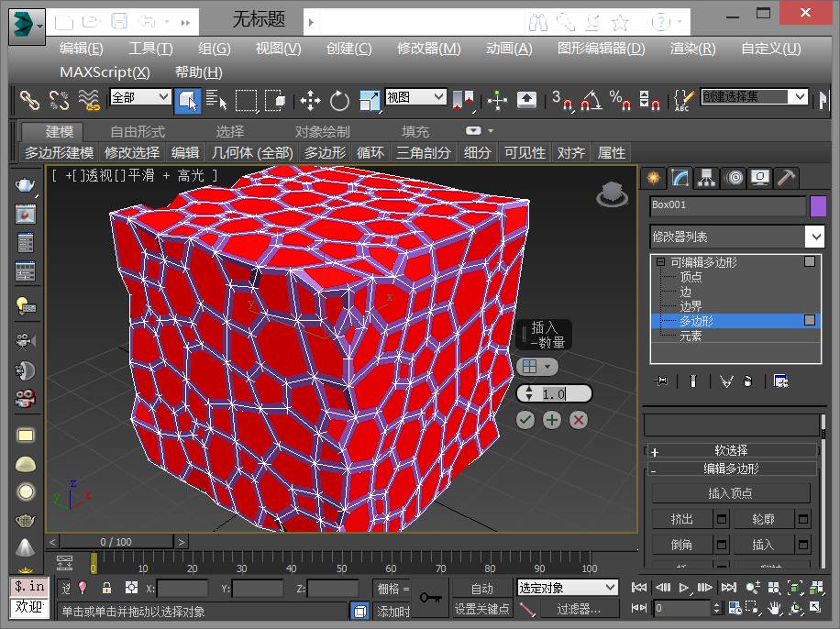This screenshot has height=629, width=840.
Task: Switch to the 自由形式 ribbon tab
Action: coord(138,131)
